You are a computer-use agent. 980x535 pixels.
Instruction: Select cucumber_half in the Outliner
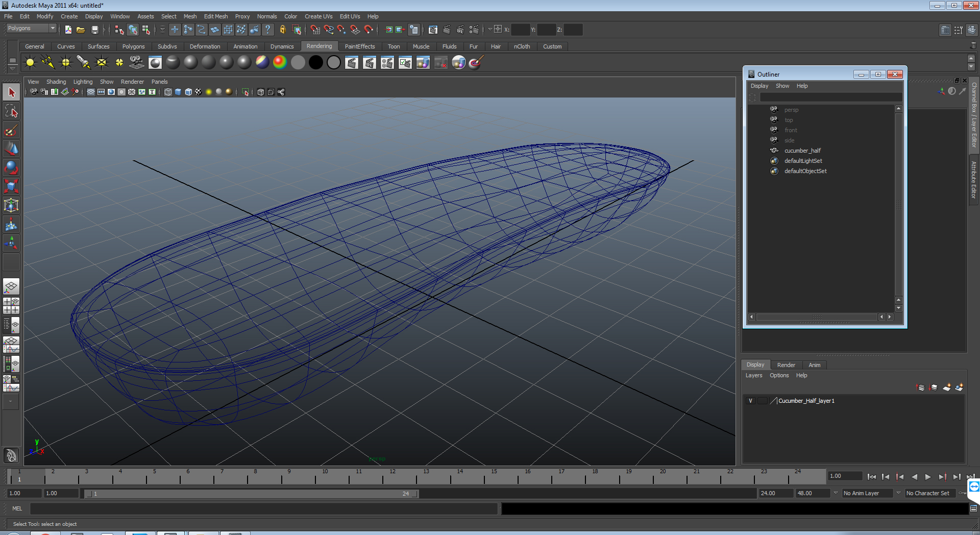[802, 151]
